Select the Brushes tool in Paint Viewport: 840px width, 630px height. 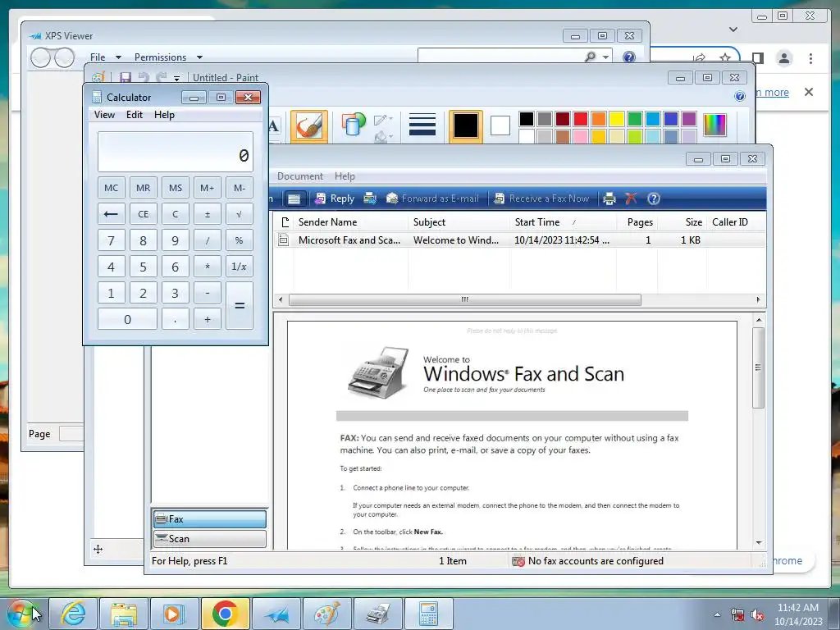[x=309, y=126]
